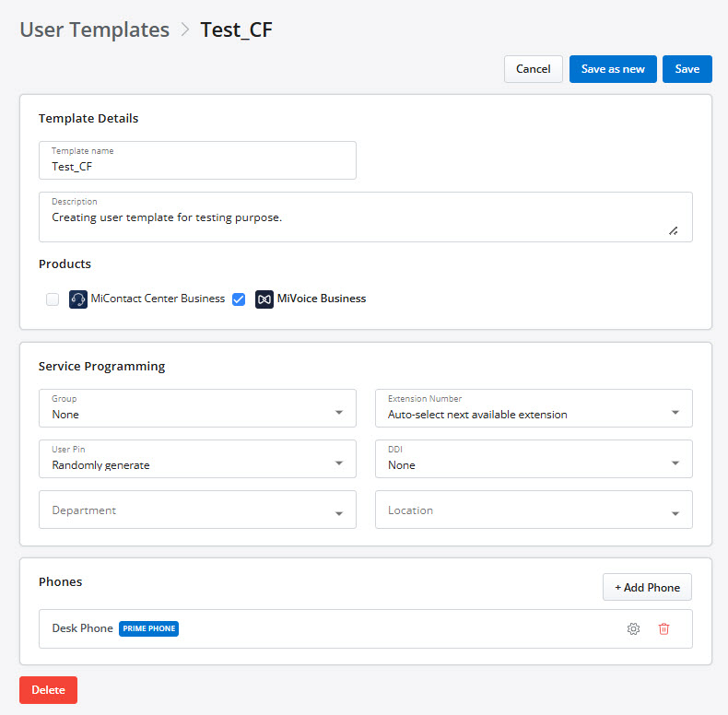Screen dimensions: 728x715
Task: Click the red Delete button
Action: (x=48, y=690)
